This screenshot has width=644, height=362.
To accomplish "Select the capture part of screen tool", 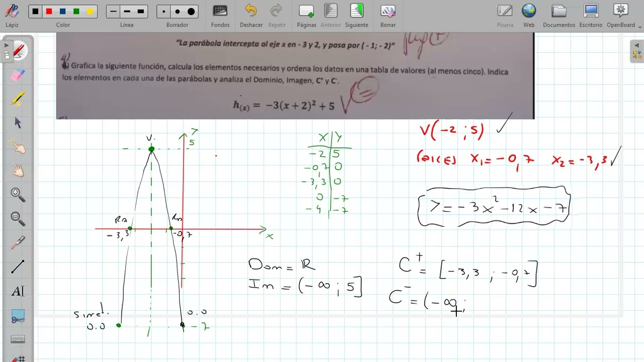I will 18,316.
